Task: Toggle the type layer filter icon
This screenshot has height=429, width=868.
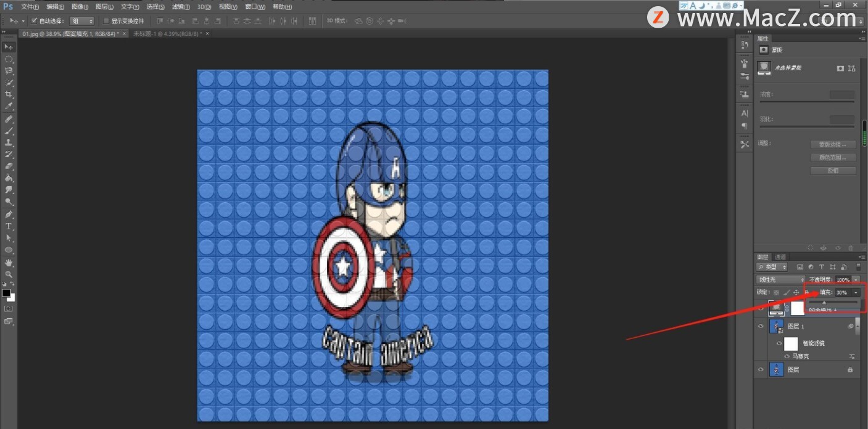Action: coord(821,267)
